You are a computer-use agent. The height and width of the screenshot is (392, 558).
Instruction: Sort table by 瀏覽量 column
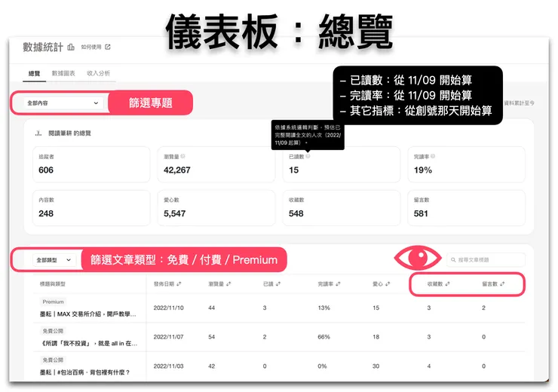point(219,284)
